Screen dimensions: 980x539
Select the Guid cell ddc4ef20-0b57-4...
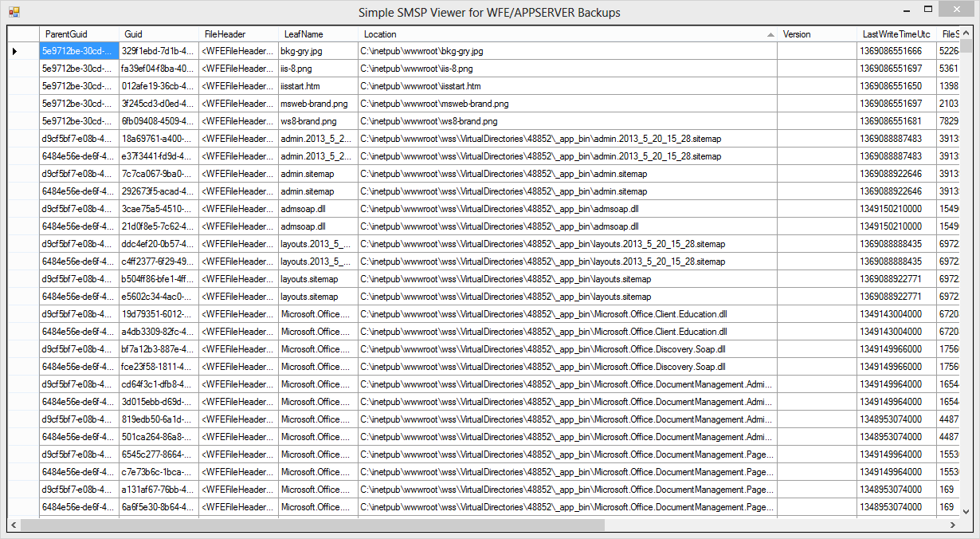tap(159, 244)
